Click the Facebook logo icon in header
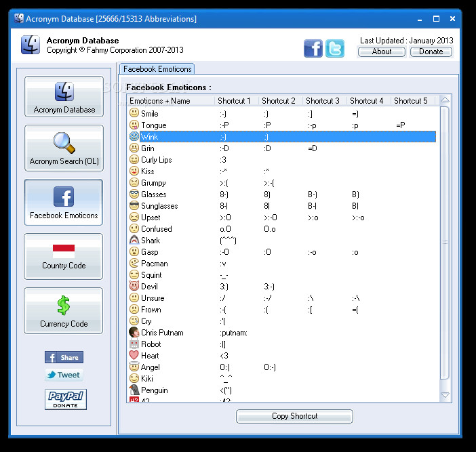This screenshot has height=452, width=476. 313,49
